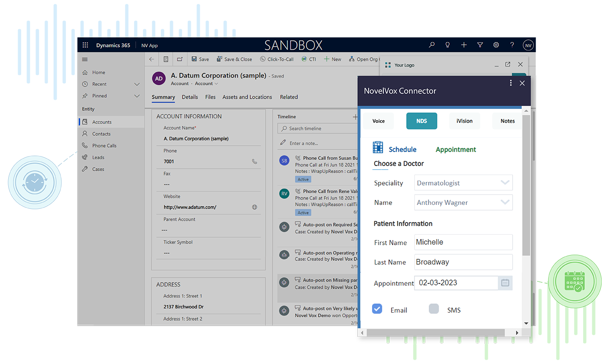The image size is (613, 364).
Task: Expand the Recent section chevron
Action: (x=137, y=84)
